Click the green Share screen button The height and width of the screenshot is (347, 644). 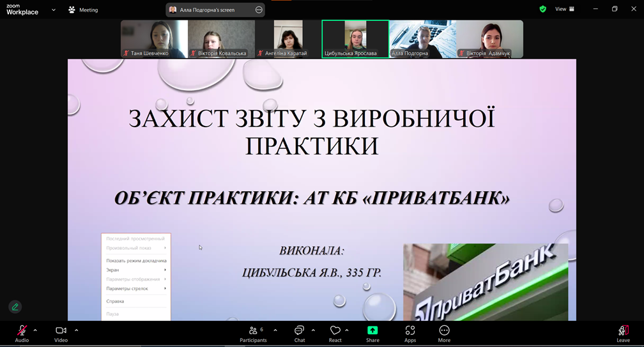(372, 331)
